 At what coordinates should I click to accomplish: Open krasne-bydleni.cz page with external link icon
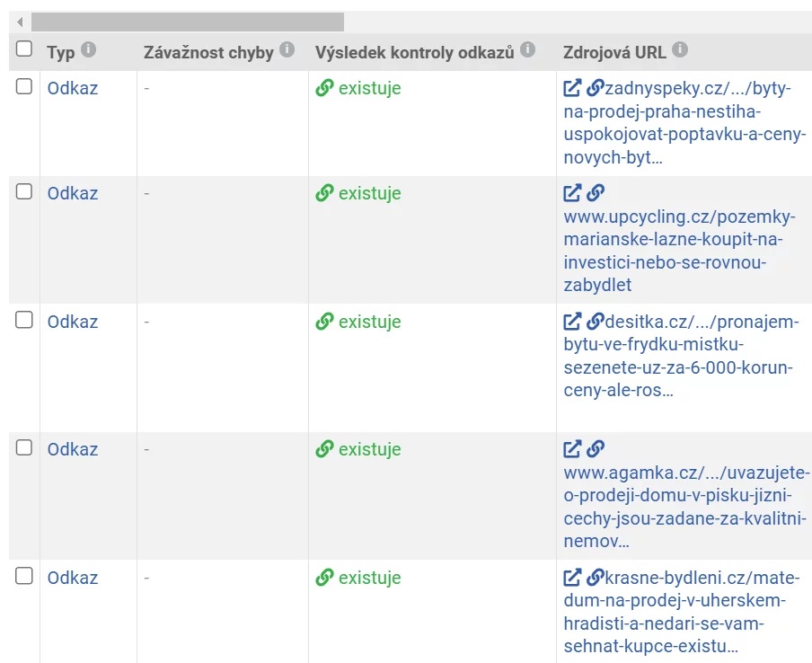[572, 577]
